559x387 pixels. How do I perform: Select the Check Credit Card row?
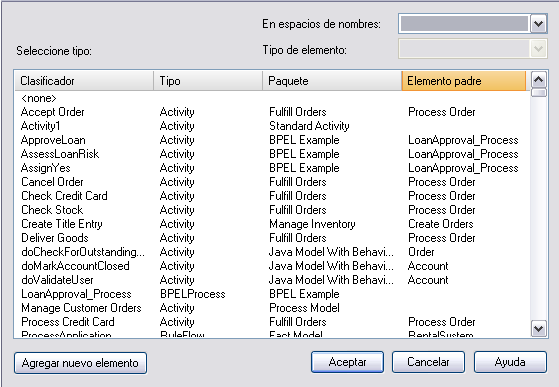point(272,196)
